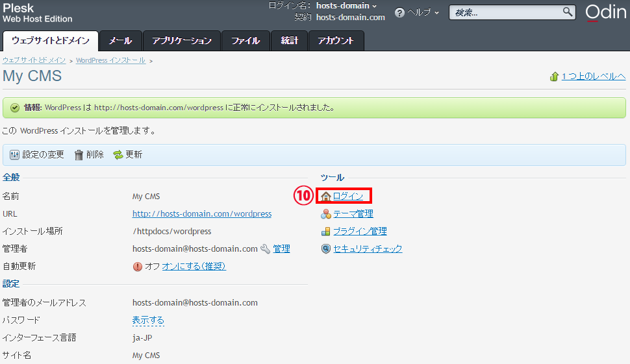630x364 pixels.
Task: Click the wrench icon next to 管理
Action: pos(265,249)
